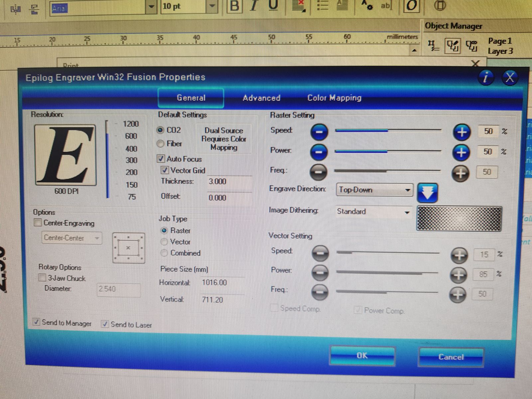Image resolution: width=532 pixels, height=399 pixels.
Task: Click the Raster Speed percent value field
Action: [x=488, y=131]
